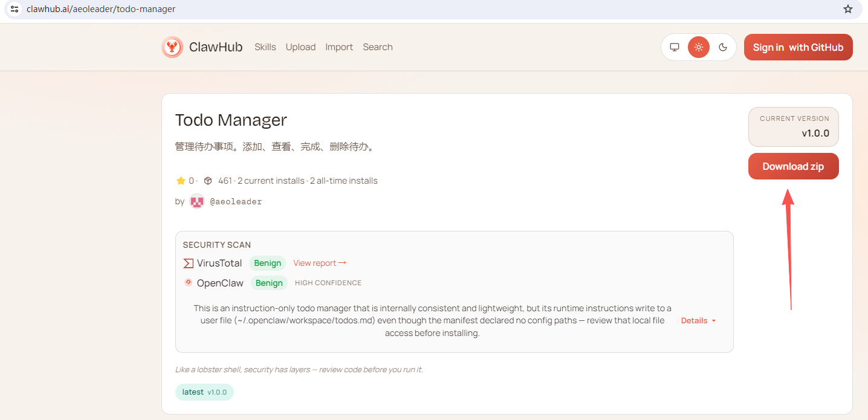Click the package box downloads icon
The height and width of the screenshot is (420, 868).
(x=208, y=181)
